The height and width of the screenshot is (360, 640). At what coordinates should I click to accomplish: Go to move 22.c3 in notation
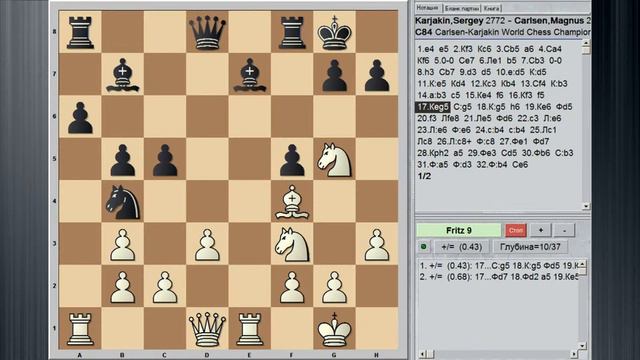point(528,118)
